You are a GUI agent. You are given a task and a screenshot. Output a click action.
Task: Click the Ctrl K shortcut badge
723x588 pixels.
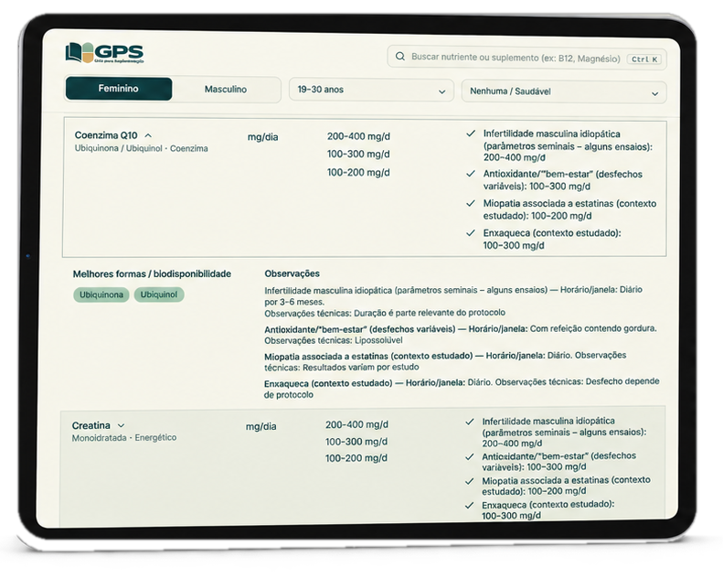644,59
